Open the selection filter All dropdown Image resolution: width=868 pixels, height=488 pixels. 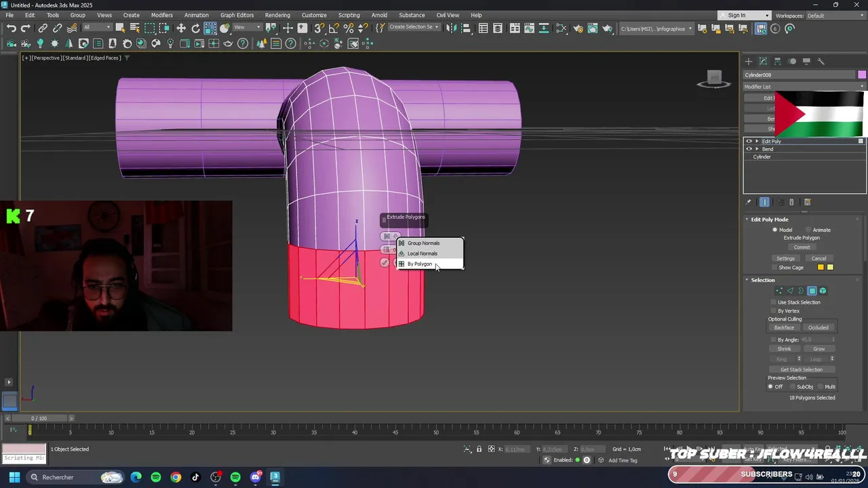[96, 28]
